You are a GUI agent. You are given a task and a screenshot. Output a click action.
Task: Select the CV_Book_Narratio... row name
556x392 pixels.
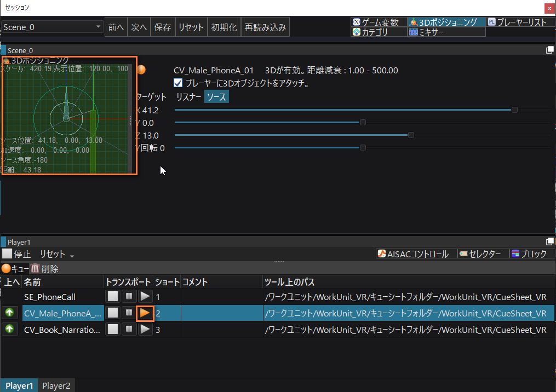(x=62, y=330)
